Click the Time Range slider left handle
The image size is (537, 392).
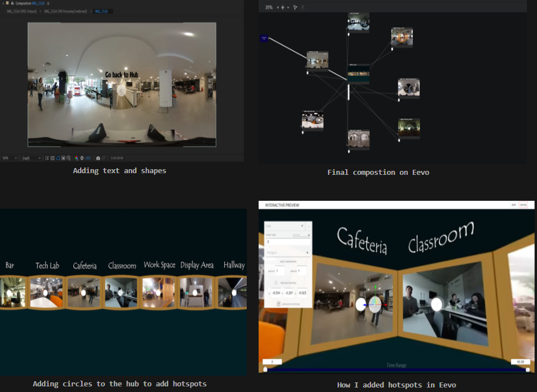(265, 369)
